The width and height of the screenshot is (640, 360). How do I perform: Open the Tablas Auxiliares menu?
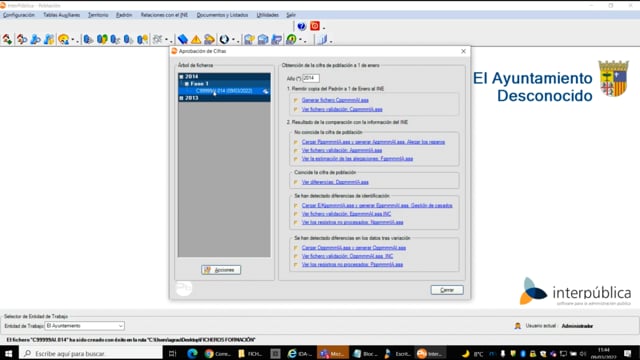tap(62, 15)
